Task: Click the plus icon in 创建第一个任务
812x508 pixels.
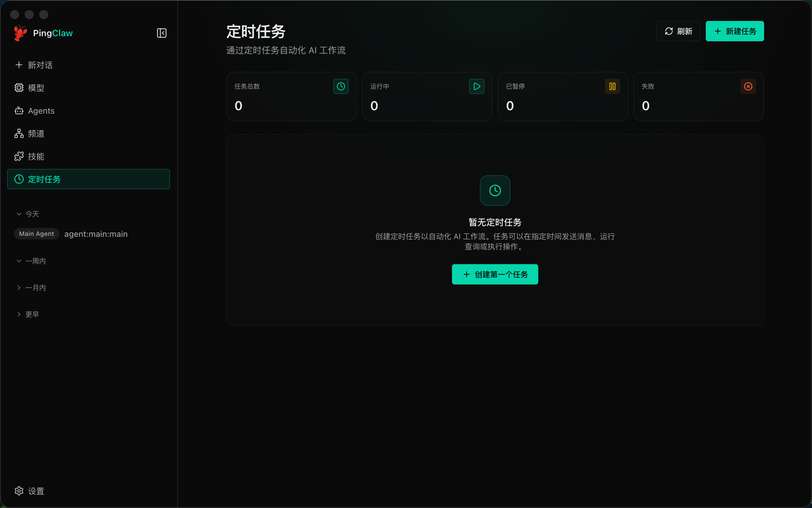Action: [x=466, y=275]
